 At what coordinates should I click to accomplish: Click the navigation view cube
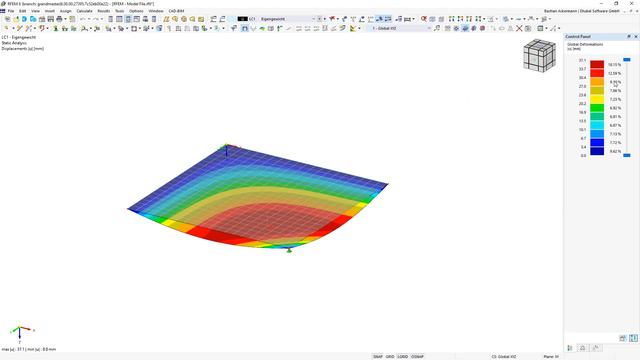tap(540, 56)
